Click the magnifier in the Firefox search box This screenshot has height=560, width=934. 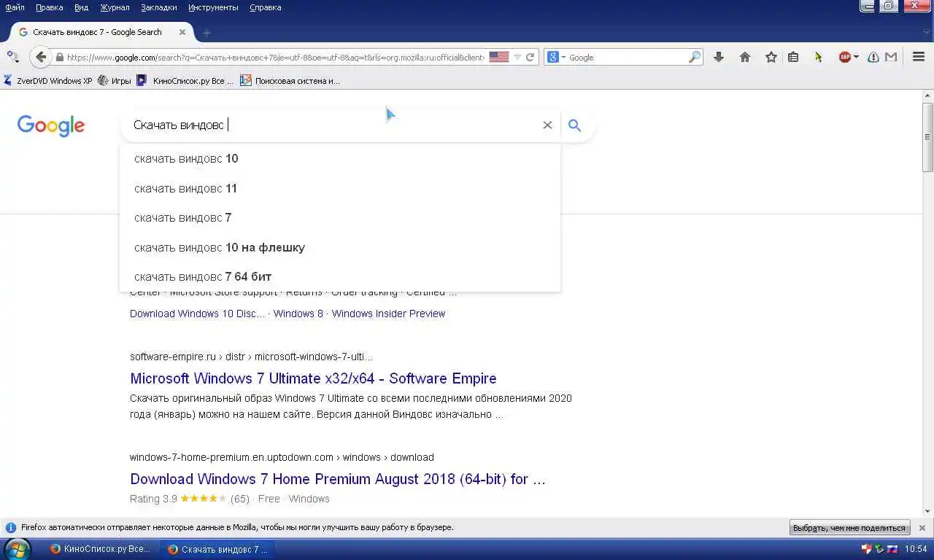694,57
